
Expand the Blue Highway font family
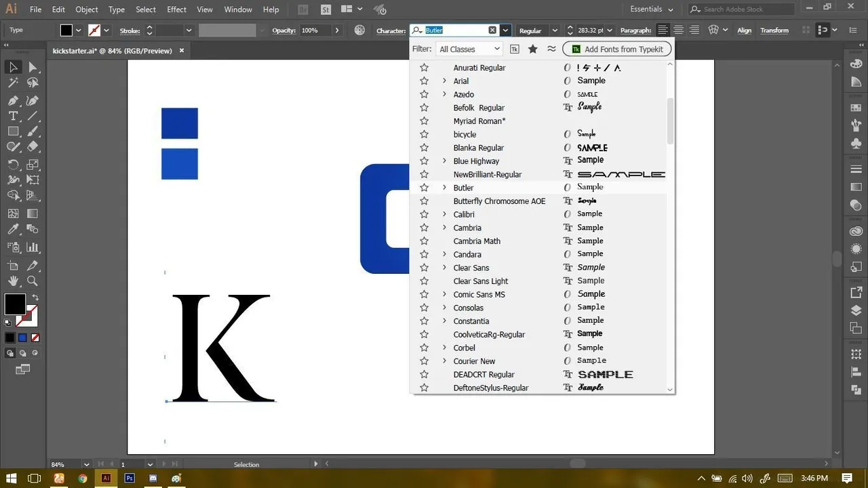(445, 161)
